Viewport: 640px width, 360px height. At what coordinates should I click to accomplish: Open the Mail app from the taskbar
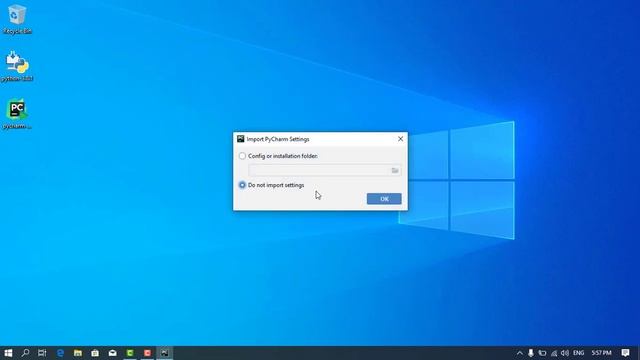(113, 353)
